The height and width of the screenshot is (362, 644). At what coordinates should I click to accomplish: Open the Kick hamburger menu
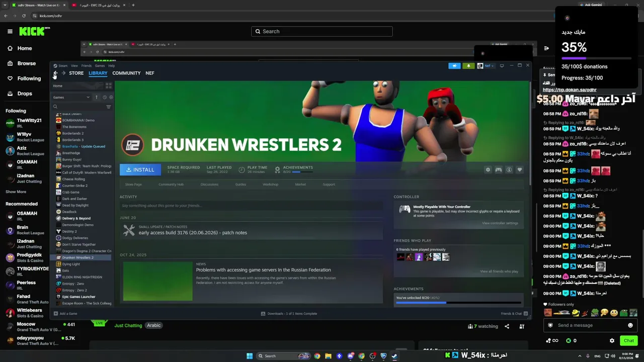(x=10, y=31)
